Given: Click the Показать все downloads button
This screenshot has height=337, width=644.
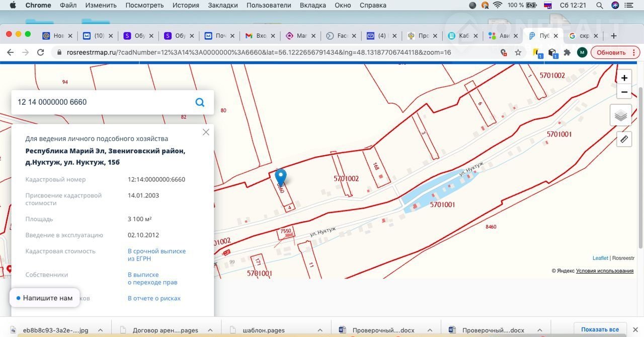Looking at the screenshot, I should [600, 329].
